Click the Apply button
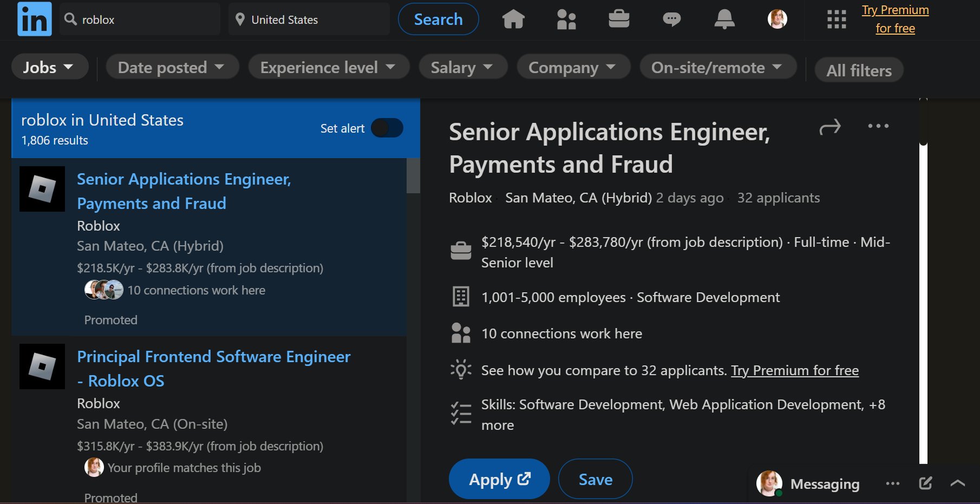This screenshot has width=980, height=504. [499, 479]
